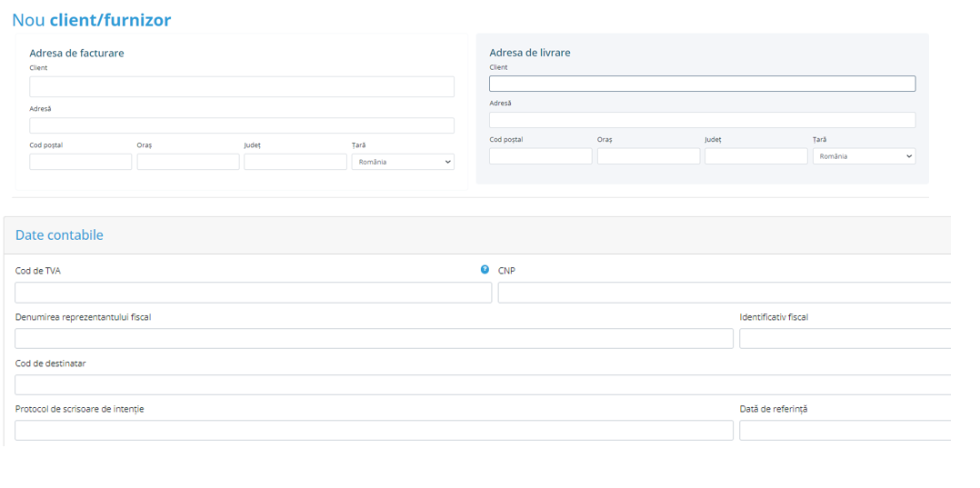Focus Protocol de scrisoare de intenție field
The height and width of the screenshot is (488, 980).
click(374, 431)
